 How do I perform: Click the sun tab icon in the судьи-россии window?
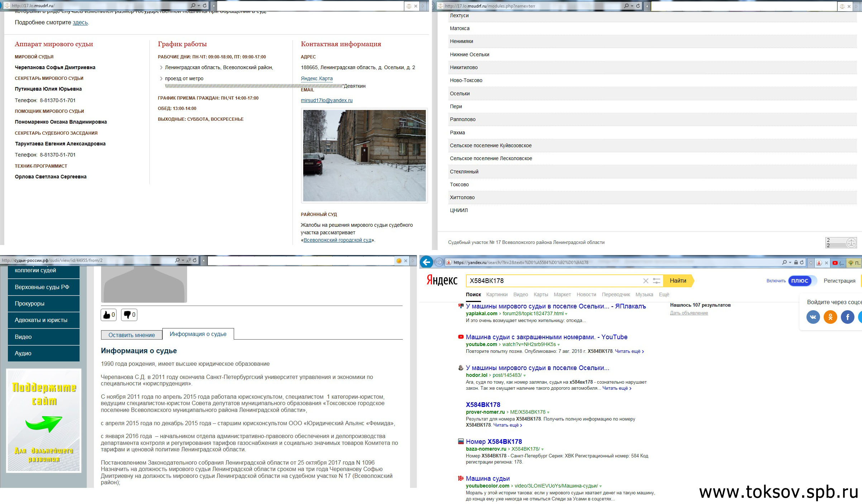(399, 261)
